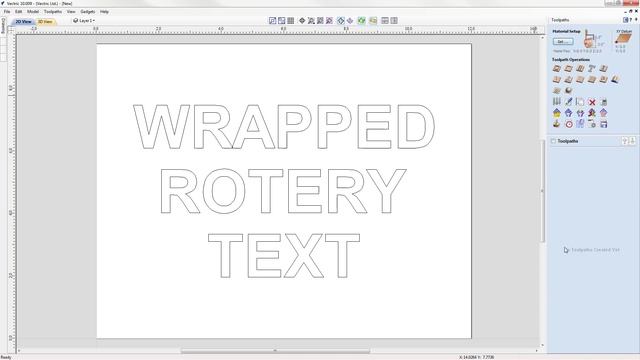The image size is (640, 360).
Task: Click the Toolpaths panel help question mark
Action: [631, 20]
